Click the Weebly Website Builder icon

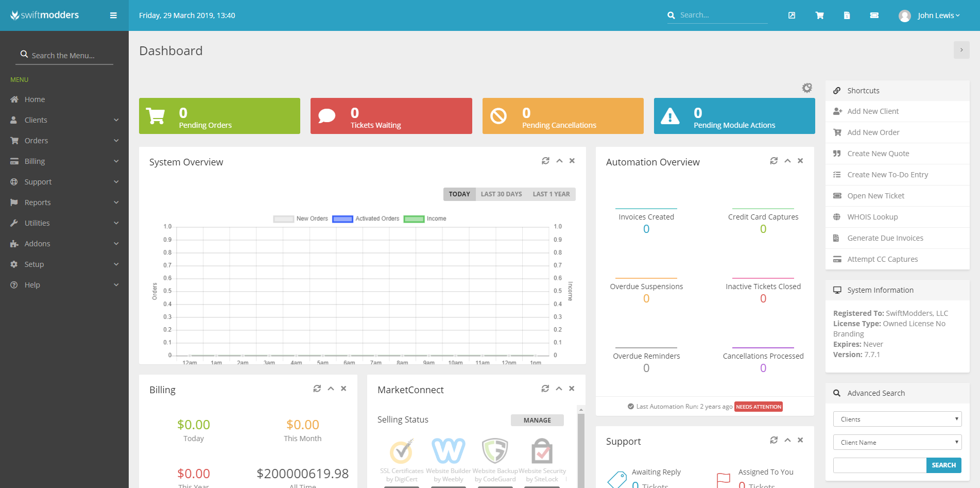point(448,451)
